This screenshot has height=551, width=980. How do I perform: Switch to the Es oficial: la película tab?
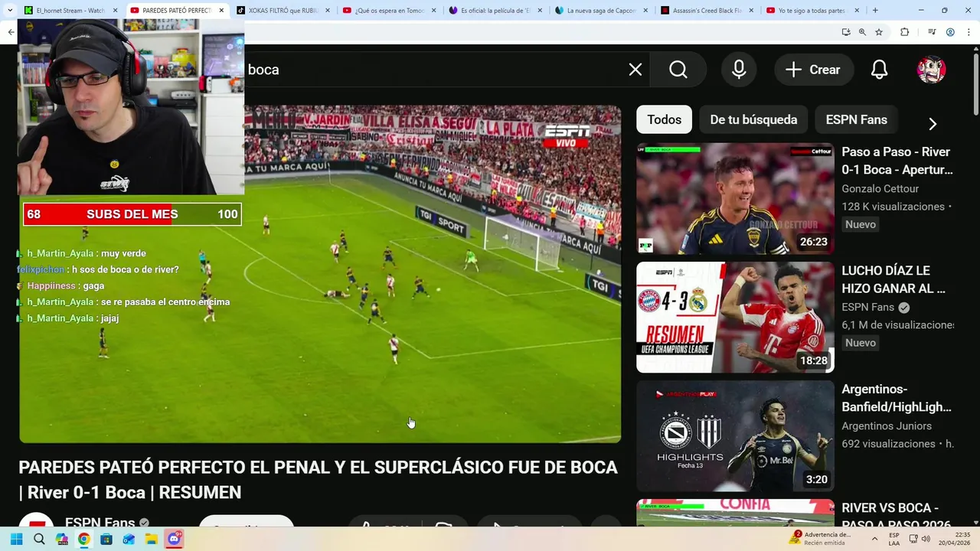click(495, 11)
